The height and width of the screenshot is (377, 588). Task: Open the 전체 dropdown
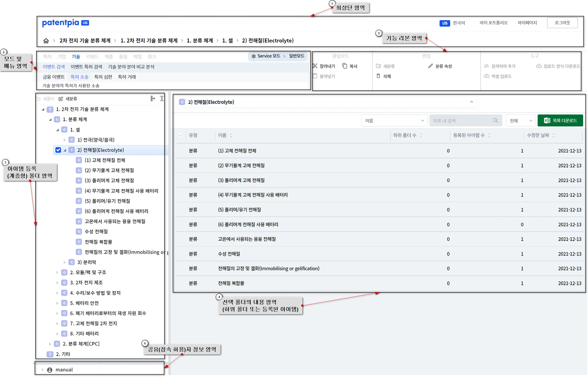click(521, 121)
